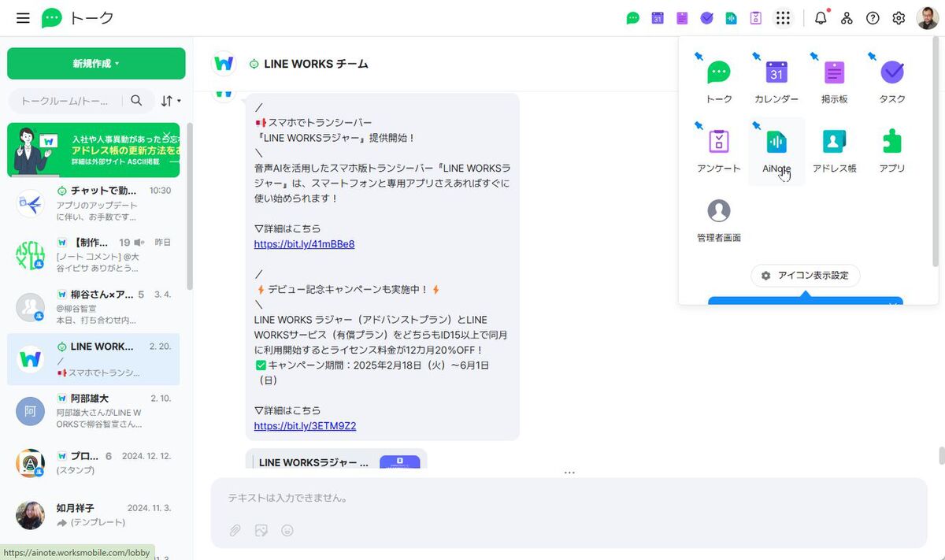The image size is (945, 560).
Task: Unpin AiNote in the apps panel
Action: coord(756,126)
